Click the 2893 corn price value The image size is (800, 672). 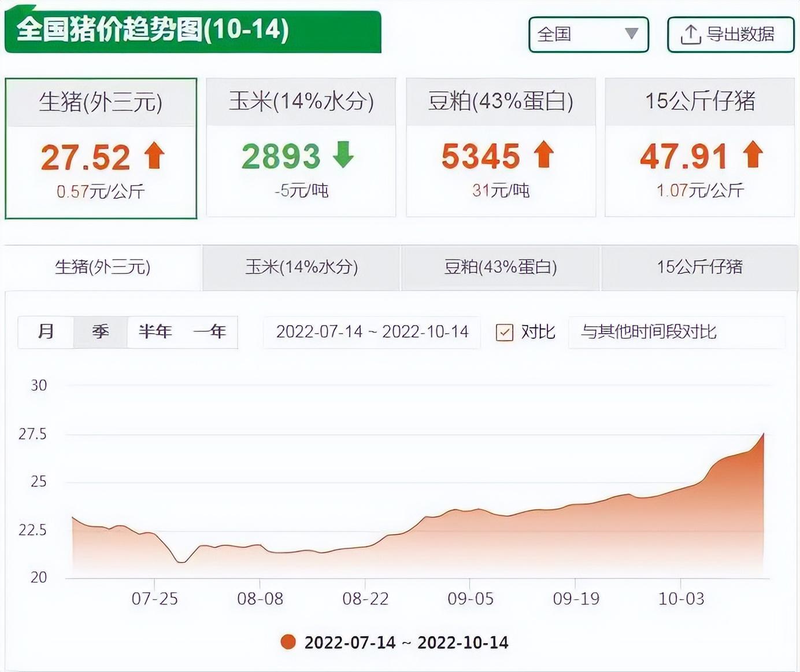tap(281, 156)
